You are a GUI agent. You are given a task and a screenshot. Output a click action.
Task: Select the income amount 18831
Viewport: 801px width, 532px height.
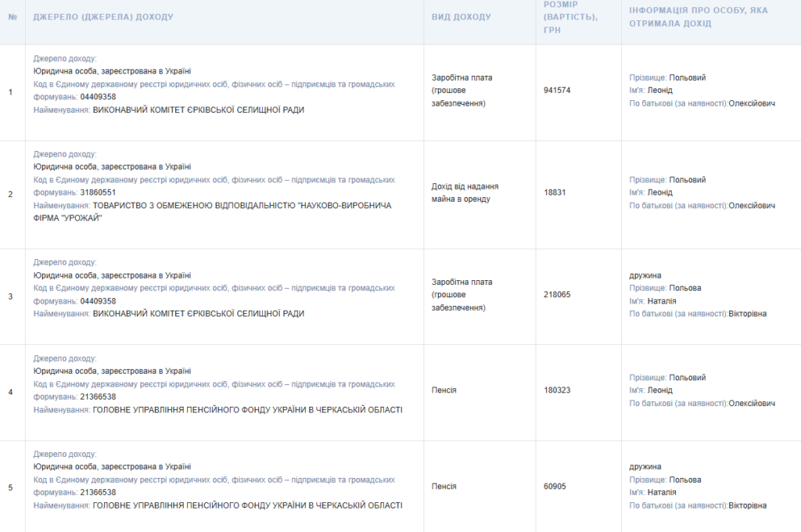(x=555, y=192)
